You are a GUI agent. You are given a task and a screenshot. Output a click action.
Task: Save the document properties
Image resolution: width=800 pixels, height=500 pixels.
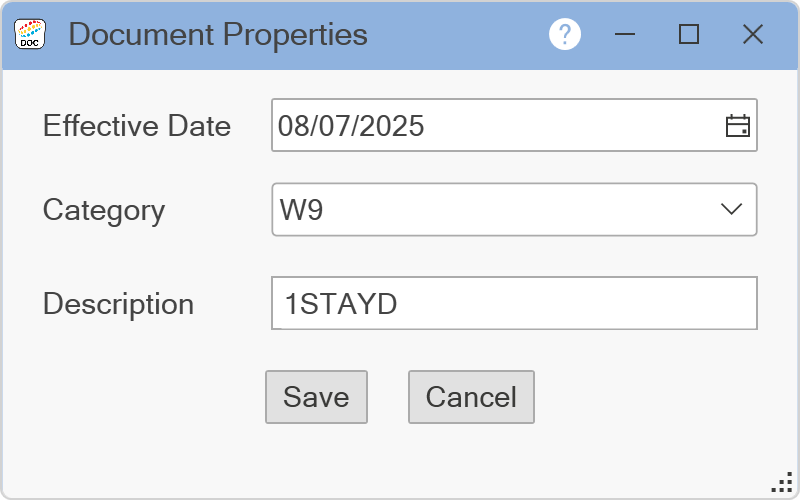[x=316, y=397]
